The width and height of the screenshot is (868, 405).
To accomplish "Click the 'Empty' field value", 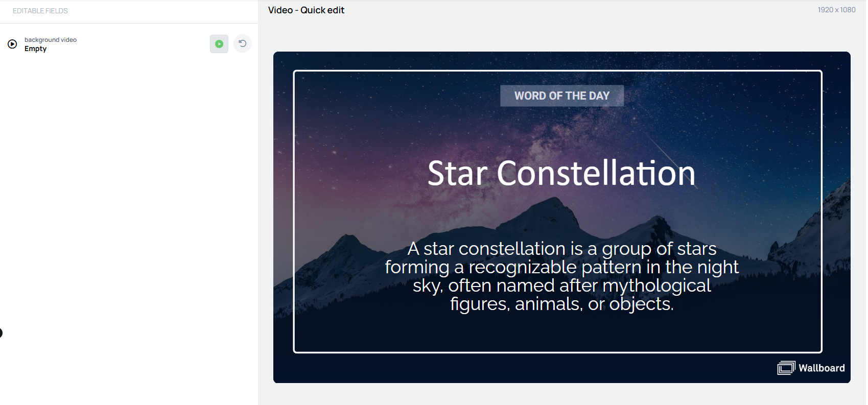I will pos(35,49).
